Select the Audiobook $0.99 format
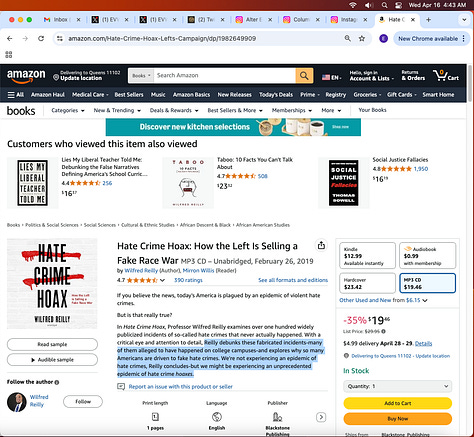The width and height of the screenshot is (474, 437). pos(427,256)
